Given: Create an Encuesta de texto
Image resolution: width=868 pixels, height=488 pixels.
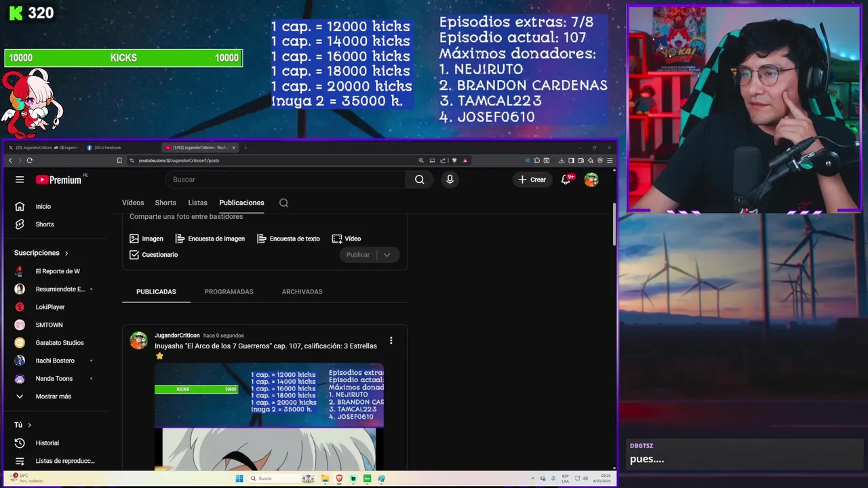Looking at the screenshot, I should click(x=289, y=239).
